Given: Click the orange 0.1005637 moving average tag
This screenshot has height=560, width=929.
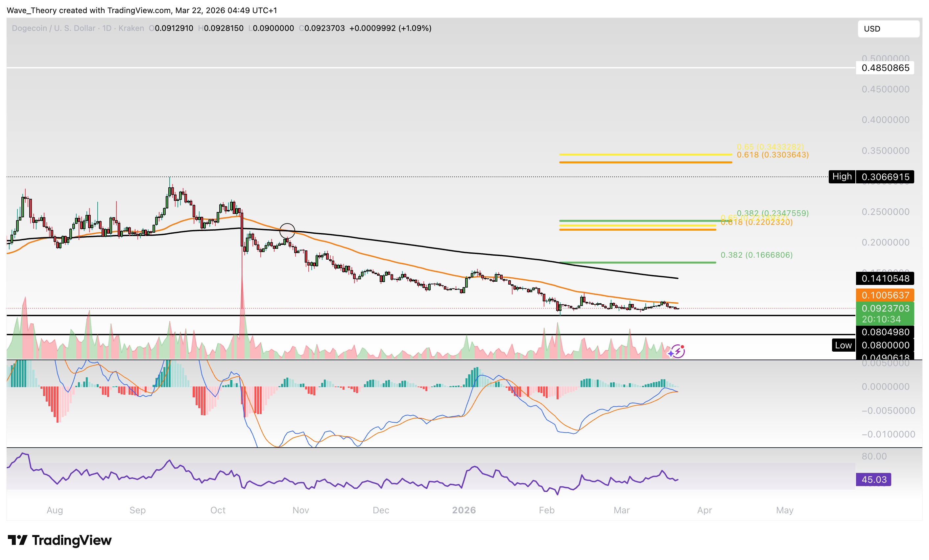Looking at the screenshot, I should pos(885,295).
